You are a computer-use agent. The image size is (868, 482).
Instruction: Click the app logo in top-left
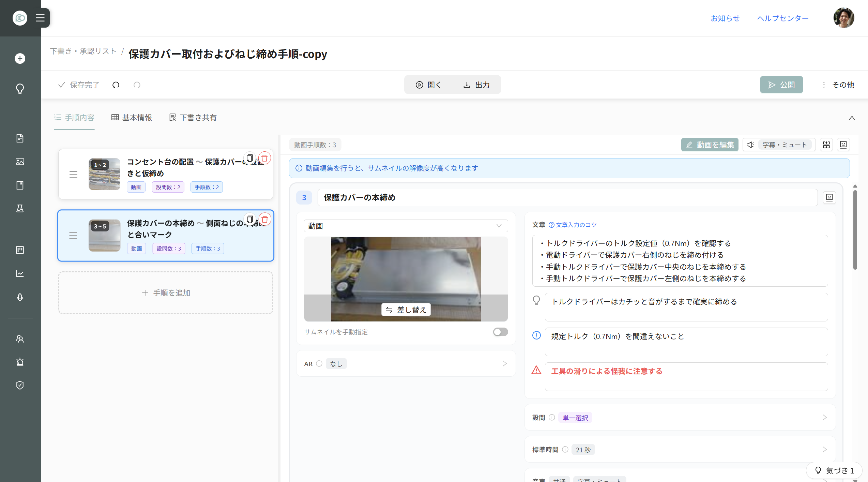20,18
